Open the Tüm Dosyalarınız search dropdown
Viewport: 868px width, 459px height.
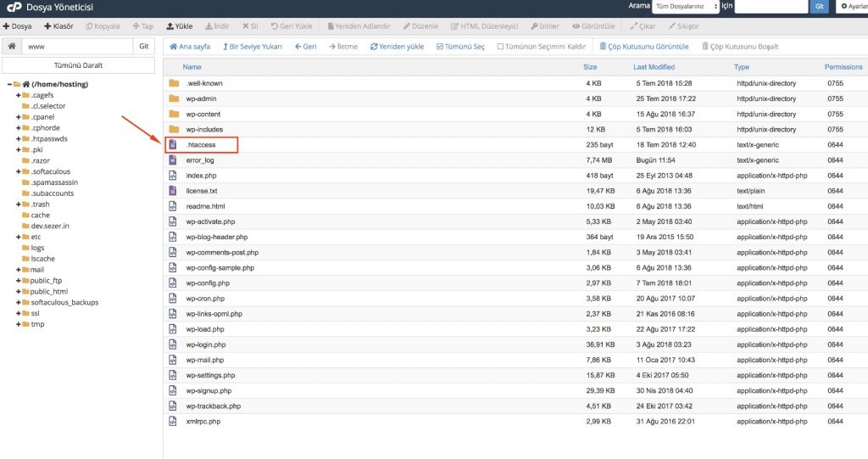point(685,6)
